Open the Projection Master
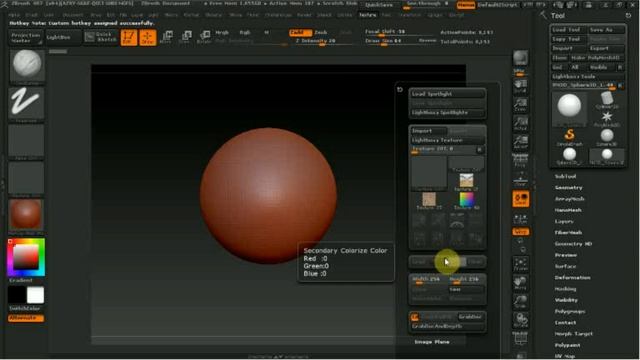The height and width of the screenshot is (360, 640). pyautogui.click(x=26, y=38)
